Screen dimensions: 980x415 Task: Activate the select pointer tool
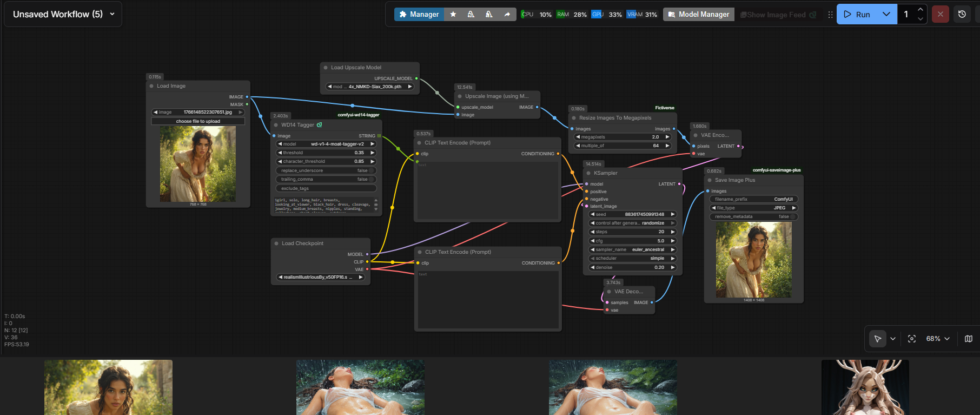[877, 339]
